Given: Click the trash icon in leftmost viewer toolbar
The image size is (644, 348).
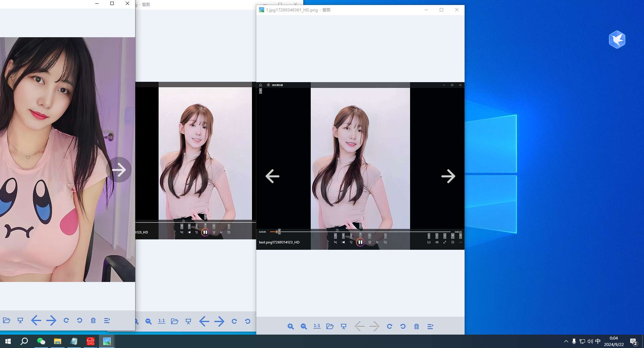Looking at the screenshot, I should click(93, 321).
